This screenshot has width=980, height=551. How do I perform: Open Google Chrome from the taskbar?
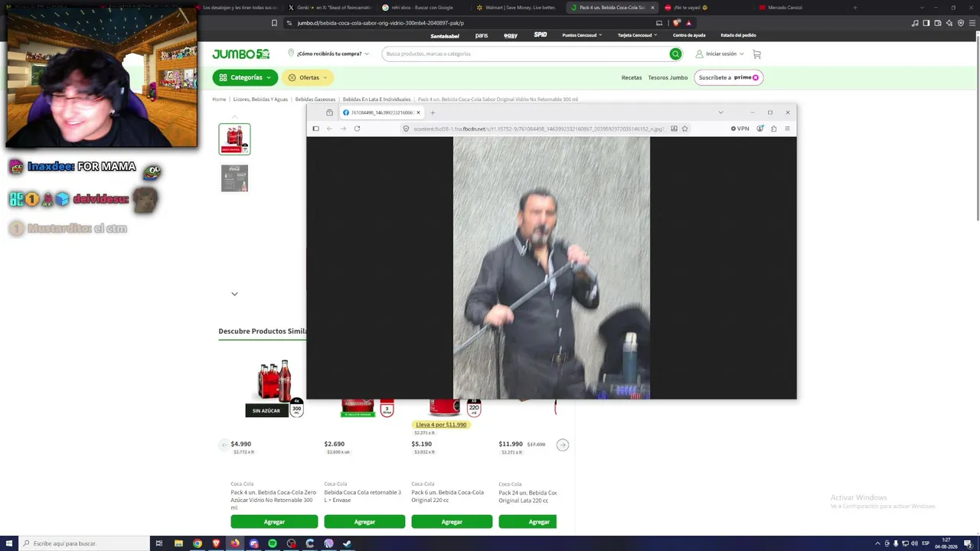pos(198,543)
